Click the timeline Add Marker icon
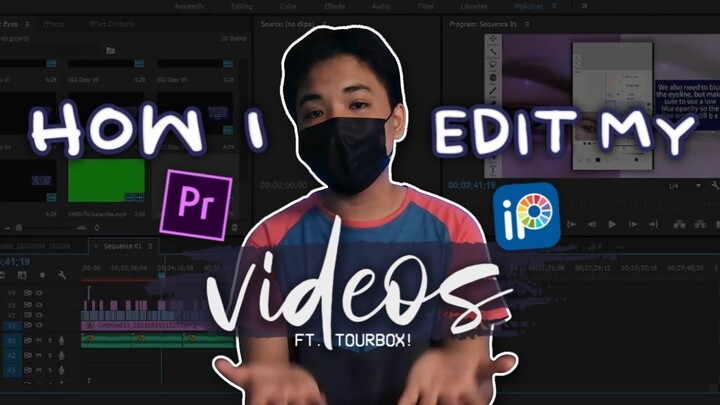Viewport: 720px width, 405px height. [42, 275]
